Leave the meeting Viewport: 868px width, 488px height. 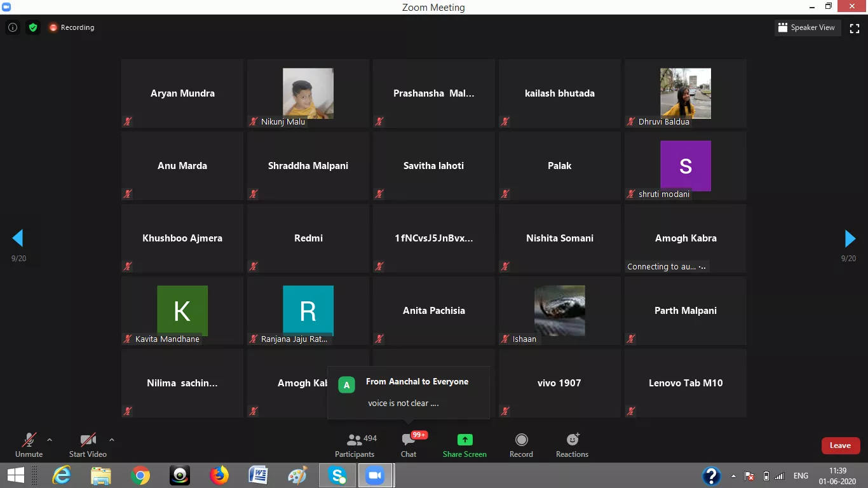click(840, 445)
